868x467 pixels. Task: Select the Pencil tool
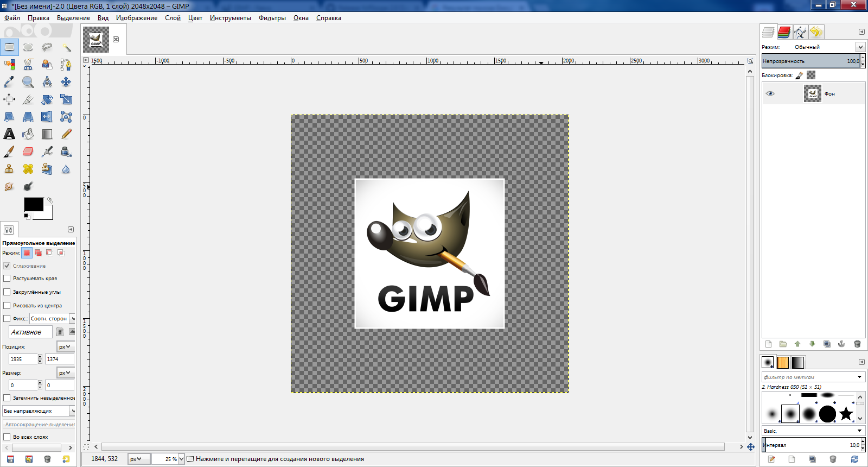[66, 134]
